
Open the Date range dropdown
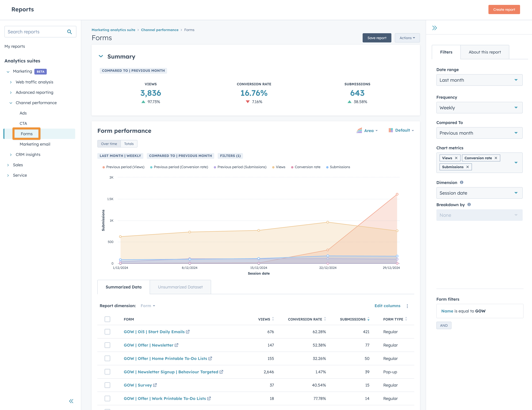[x=479, y=80]
